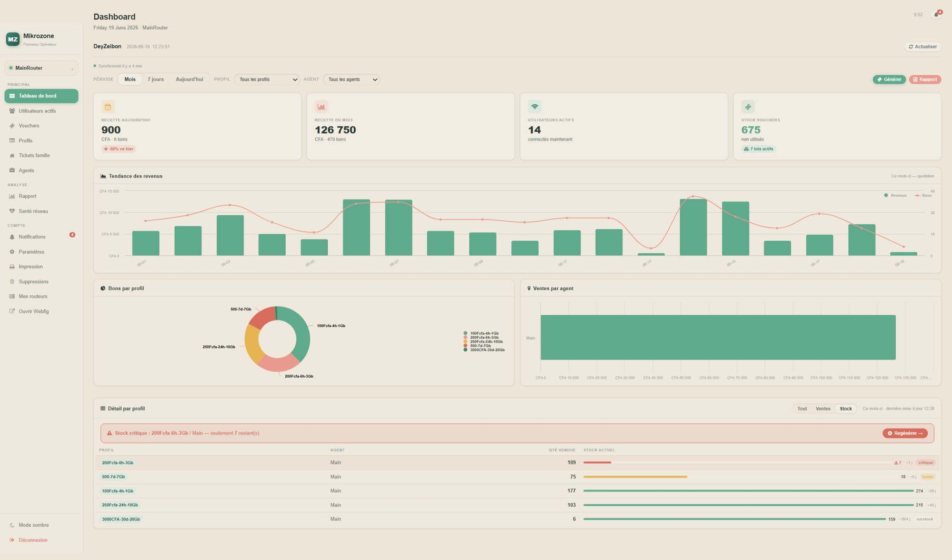The width and height of the screenshot is (952, 560).
Task: Click the surstock status label
Action: [x=924, y=520]
